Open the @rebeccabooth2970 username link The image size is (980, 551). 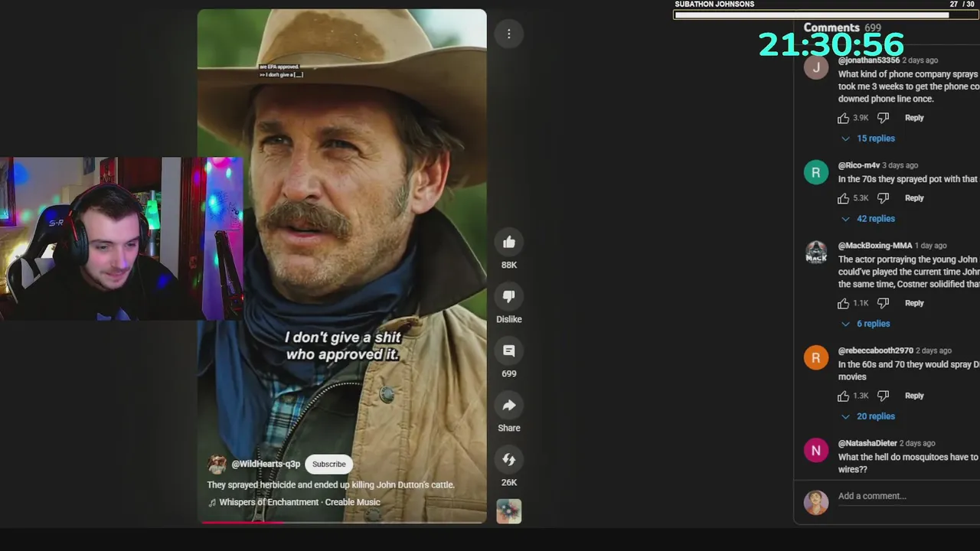tap(876, 350)
